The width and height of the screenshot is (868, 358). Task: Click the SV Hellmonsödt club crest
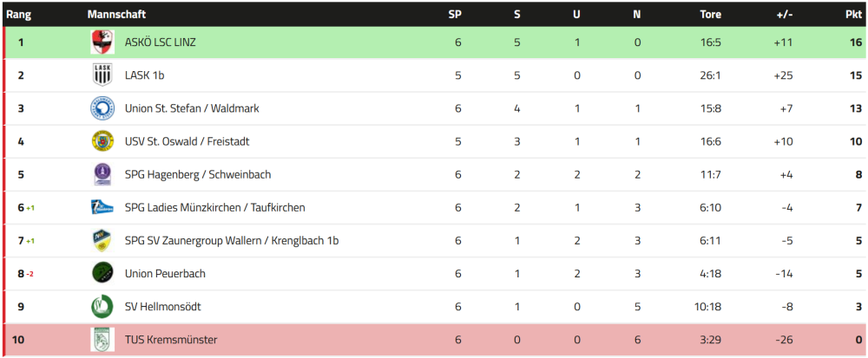[x=102, y=306]
